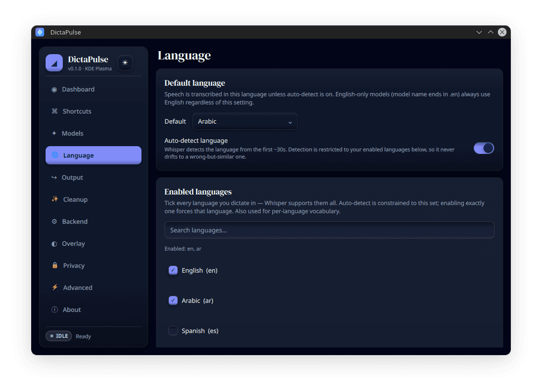Image resolution: width=542 pixels, height=392 pixels.
Task: Disable the Auto-detect language switch
Action: coord(483,148)
